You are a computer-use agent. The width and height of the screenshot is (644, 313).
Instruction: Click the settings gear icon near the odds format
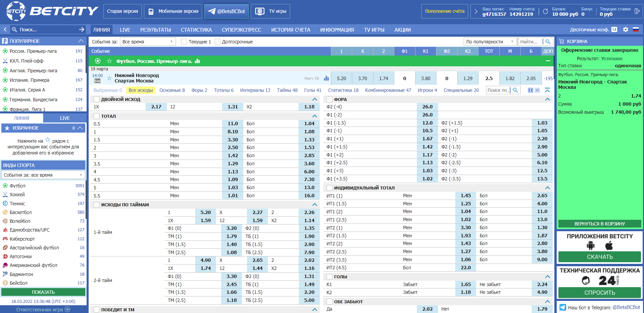pos(625,30)
